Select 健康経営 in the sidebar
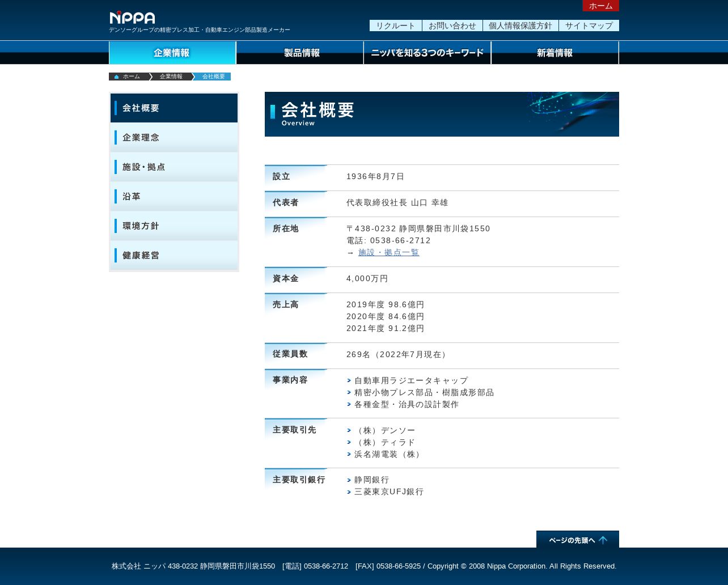 click(x=174, y=255)
